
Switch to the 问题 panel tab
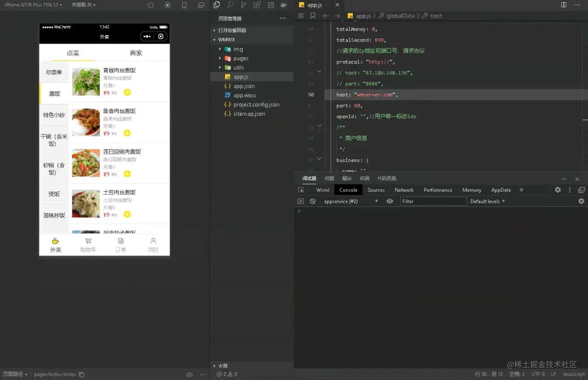(x=329, y=179)
